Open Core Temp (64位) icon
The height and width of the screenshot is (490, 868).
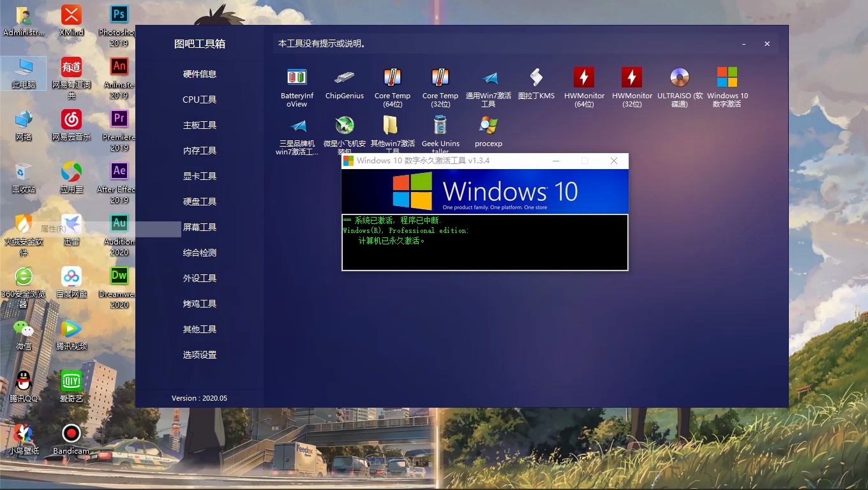[393, 78]
